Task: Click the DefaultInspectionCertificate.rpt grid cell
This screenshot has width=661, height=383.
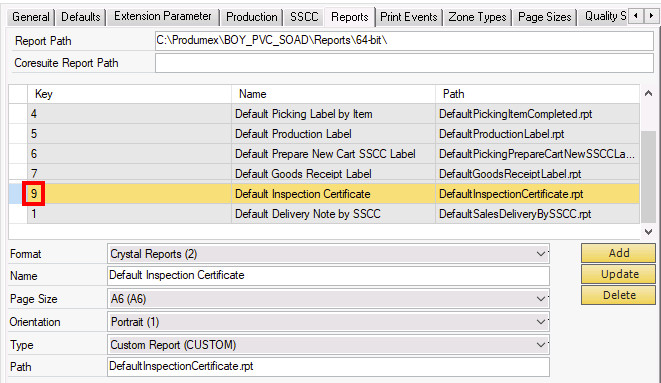Action: [x=537, y=194]
